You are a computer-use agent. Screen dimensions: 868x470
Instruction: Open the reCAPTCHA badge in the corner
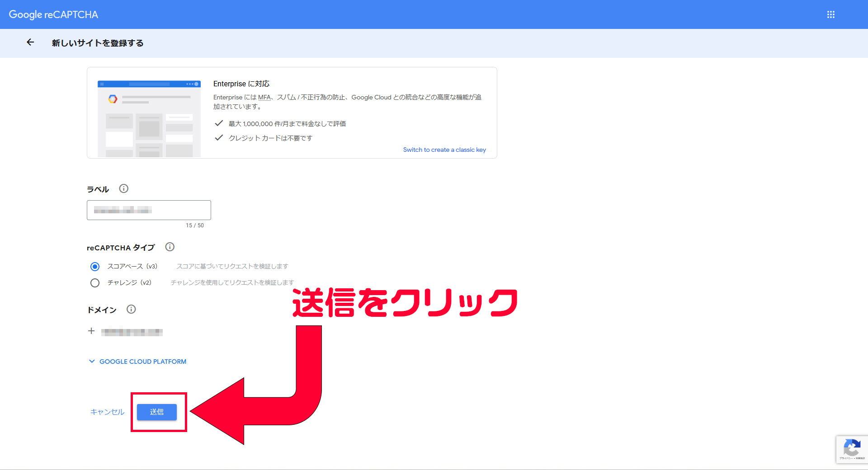pos(852,449)
